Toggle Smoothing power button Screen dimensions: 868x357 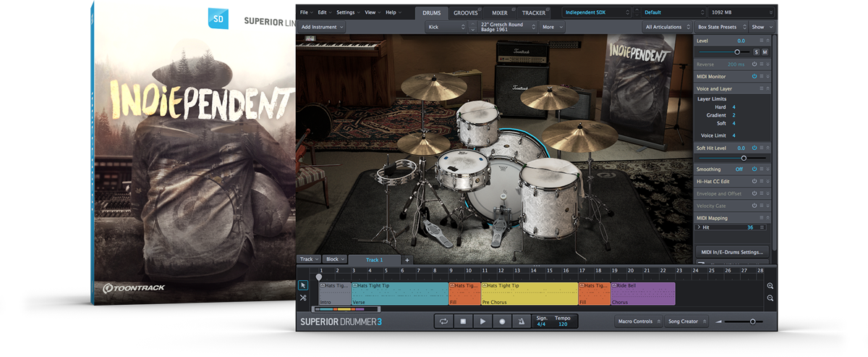click(x=754, y=169)
